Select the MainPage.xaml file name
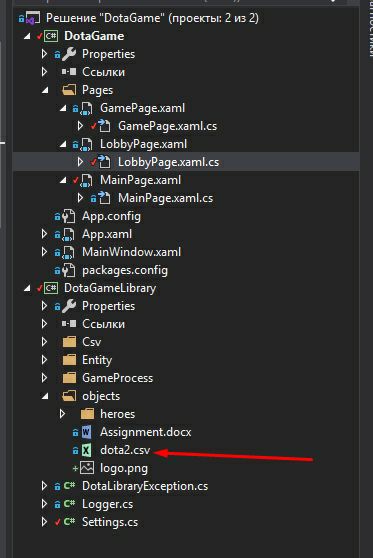 [141, 180]
